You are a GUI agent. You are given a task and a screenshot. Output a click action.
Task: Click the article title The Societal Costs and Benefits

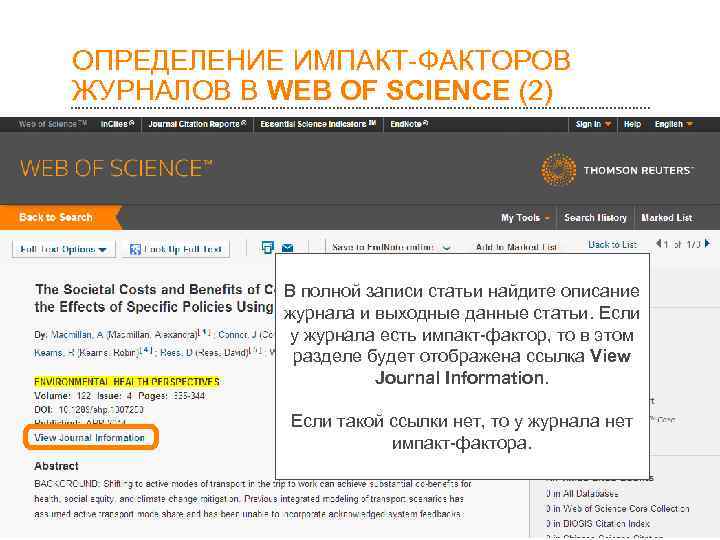(155, 298)
